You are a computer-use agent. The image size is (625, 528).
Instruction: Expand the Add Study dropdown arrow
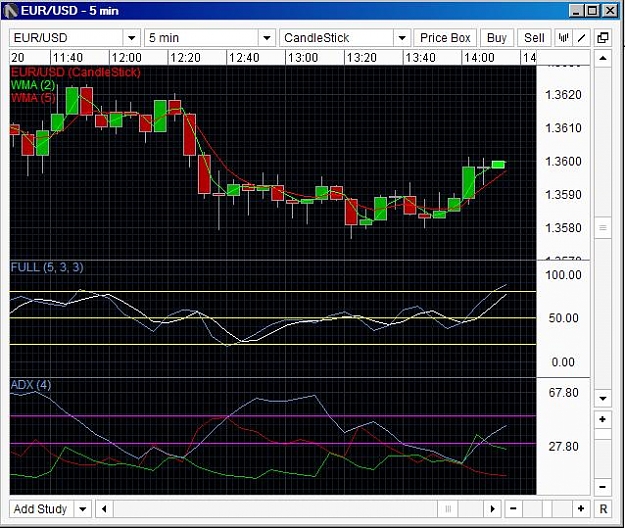point(83,509)
